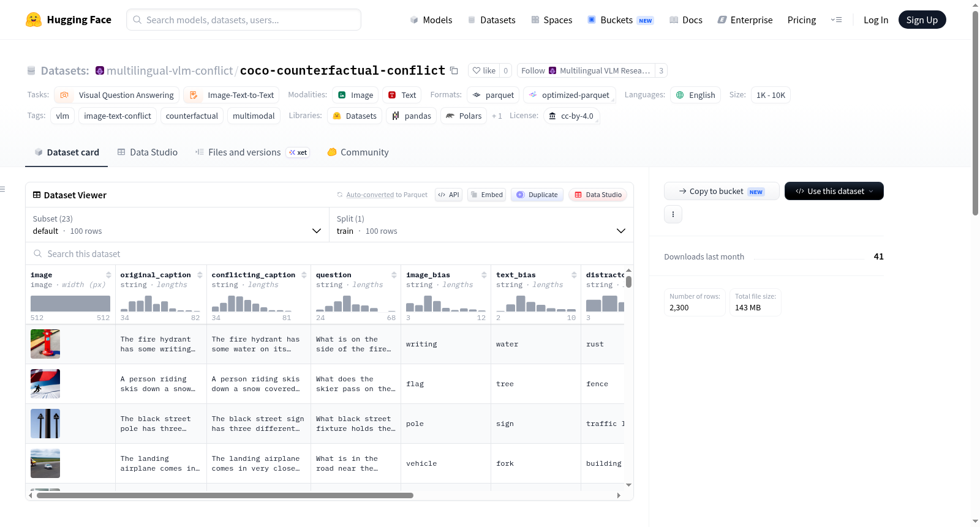980x527 pixels.
Task: Open the additional navigation menu icon
Action: point(836,20)
